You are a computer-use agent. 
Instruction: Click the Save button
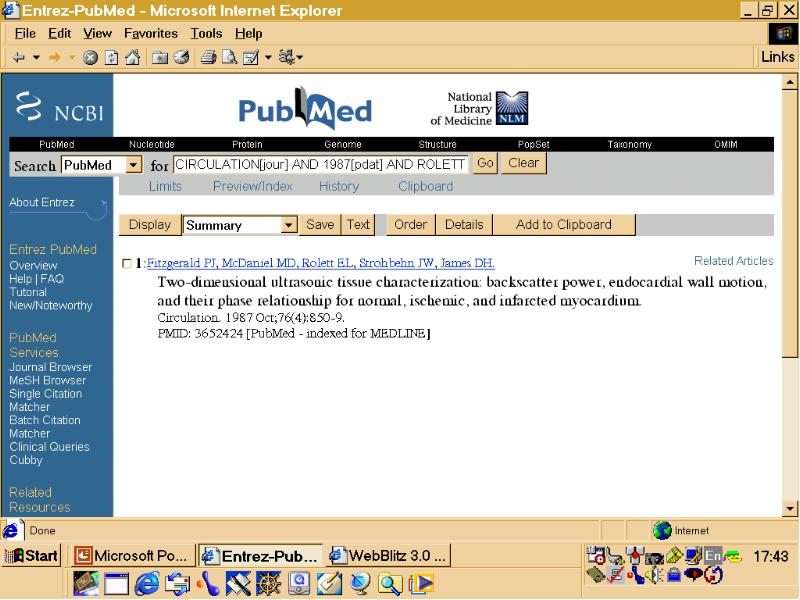click(x=320, y=225)
